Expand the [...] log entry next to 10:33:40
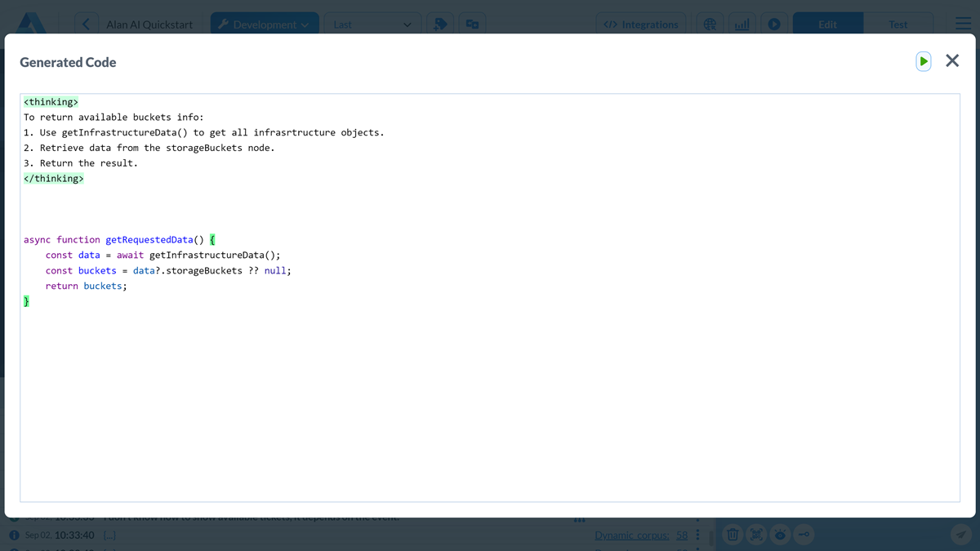The height and width of the screenshot is (551, 980). pyautogui.click(x=109, y=535)
